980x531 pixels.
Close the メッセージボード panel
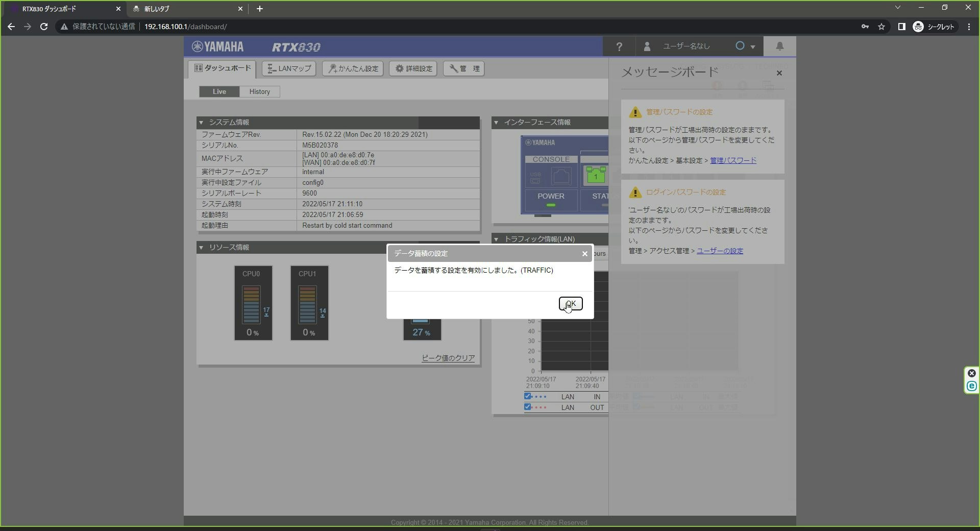point(779,73)
